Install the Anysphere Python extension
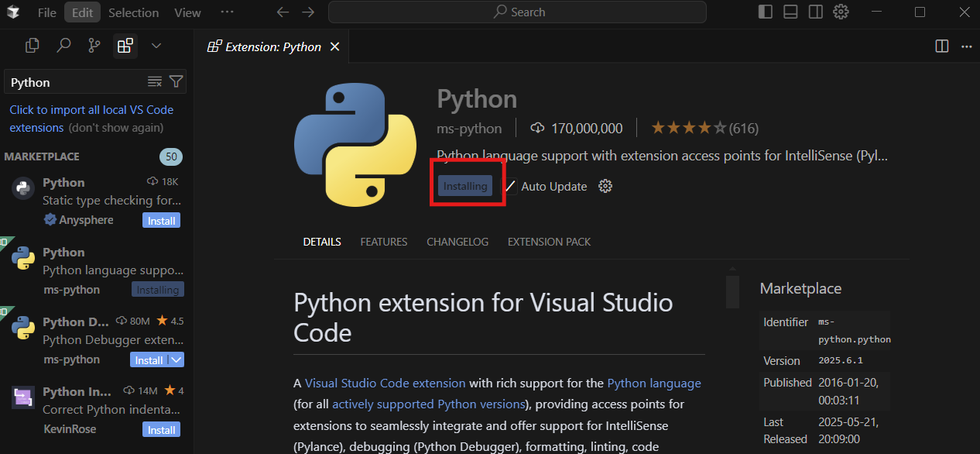The width and height of the screenshot is (980, 454). point(162,221)
